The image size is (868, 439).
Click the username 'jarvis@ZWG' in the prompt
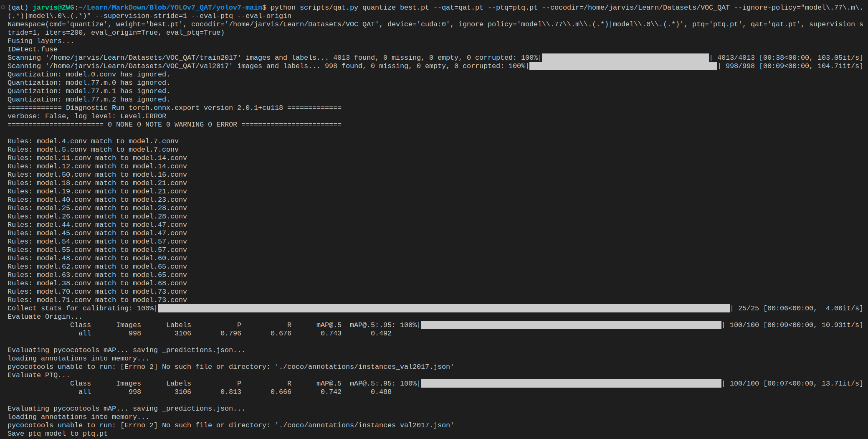tap(53, 8)
